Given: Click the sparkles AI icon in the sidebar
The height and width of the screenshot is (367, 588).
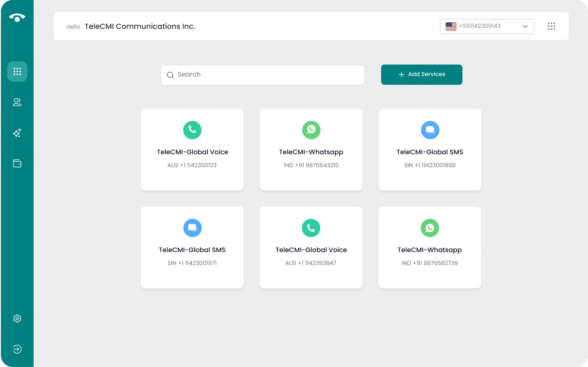Looking at the screenshot, I should (x=17, y=133).
